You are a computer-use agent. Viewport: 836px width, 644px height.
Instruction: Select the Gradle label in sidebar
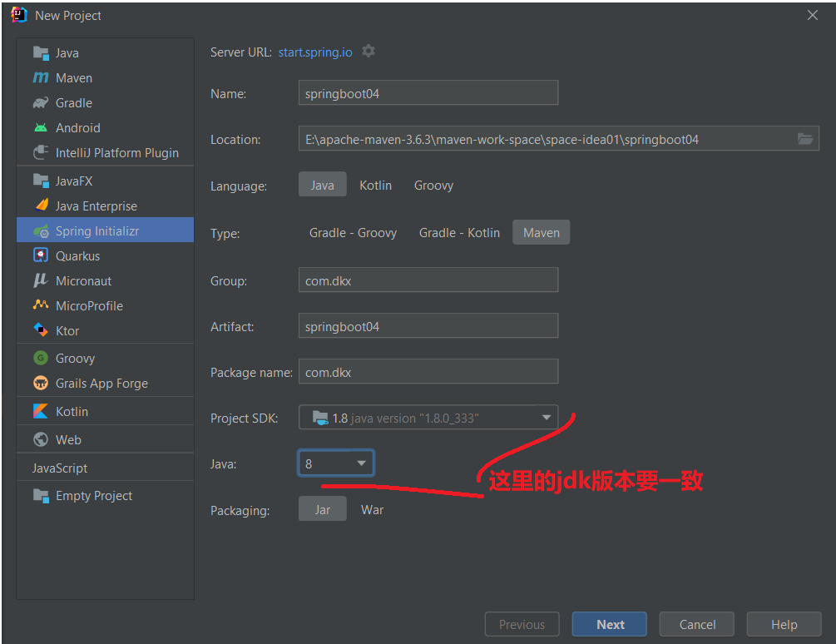tap(74, 103)
